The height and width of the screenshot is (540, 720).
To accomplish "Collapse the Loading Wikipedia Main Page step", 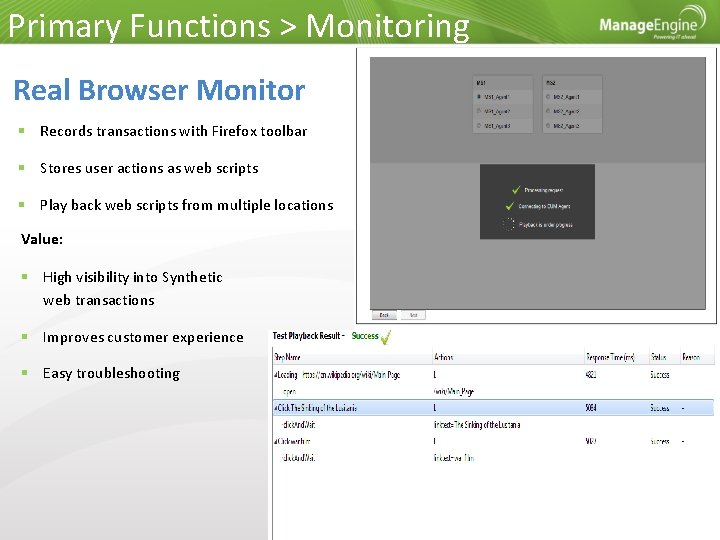I will 276,375.
